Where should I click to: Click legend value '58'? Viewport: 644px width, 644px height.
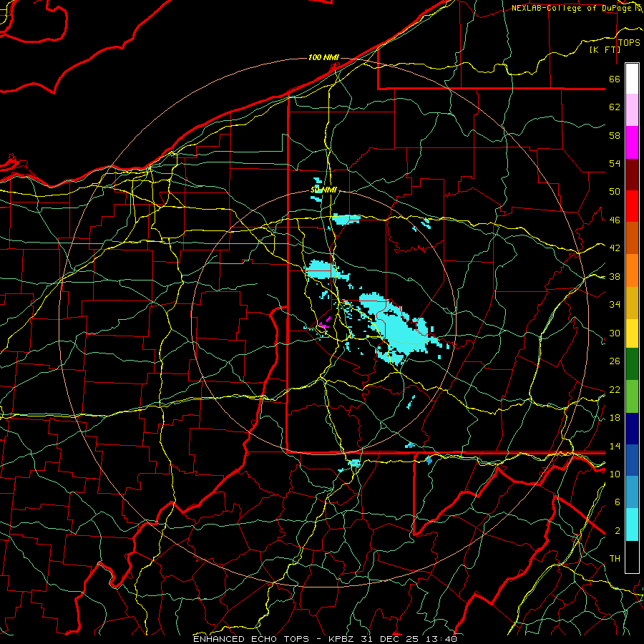(x=615, y=135)
